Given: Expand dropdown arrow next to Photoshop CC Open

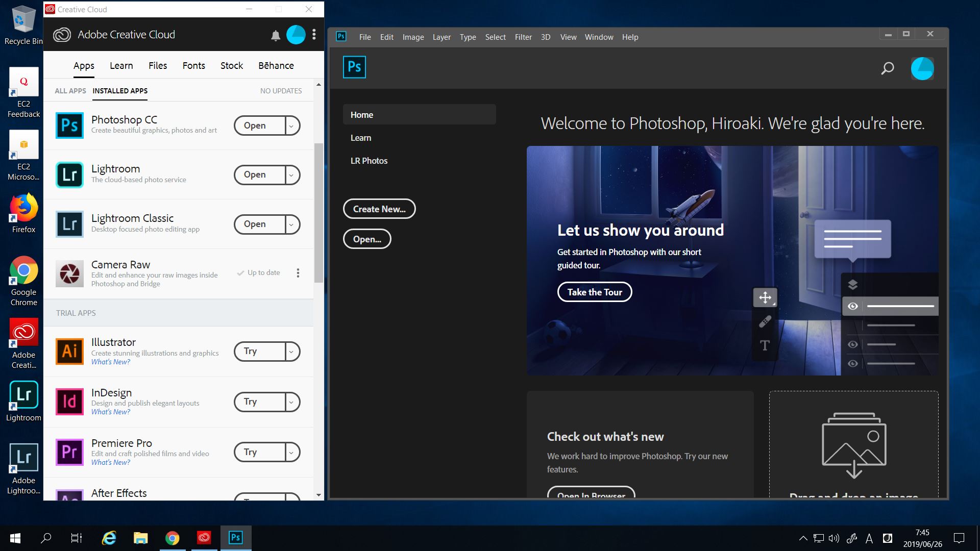Looking at the screenshot, I should point(291,126).
